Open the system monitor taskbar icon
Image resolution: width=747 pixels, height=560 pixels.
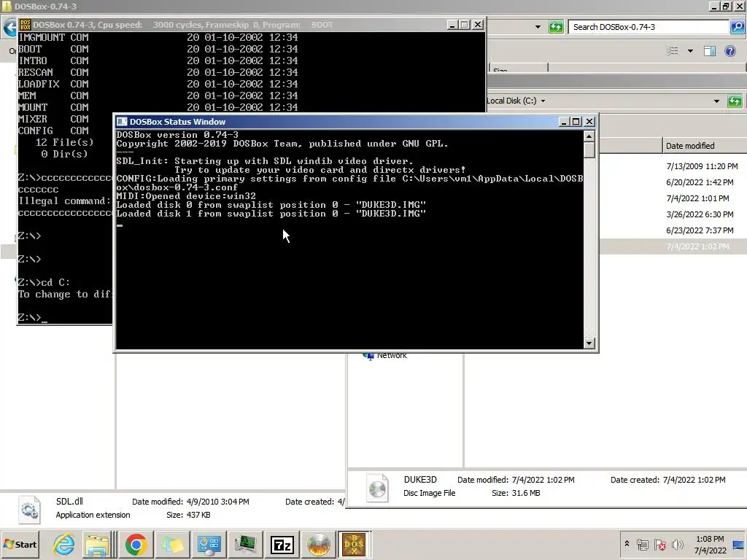pyautogui.click(x=245, y=545)
